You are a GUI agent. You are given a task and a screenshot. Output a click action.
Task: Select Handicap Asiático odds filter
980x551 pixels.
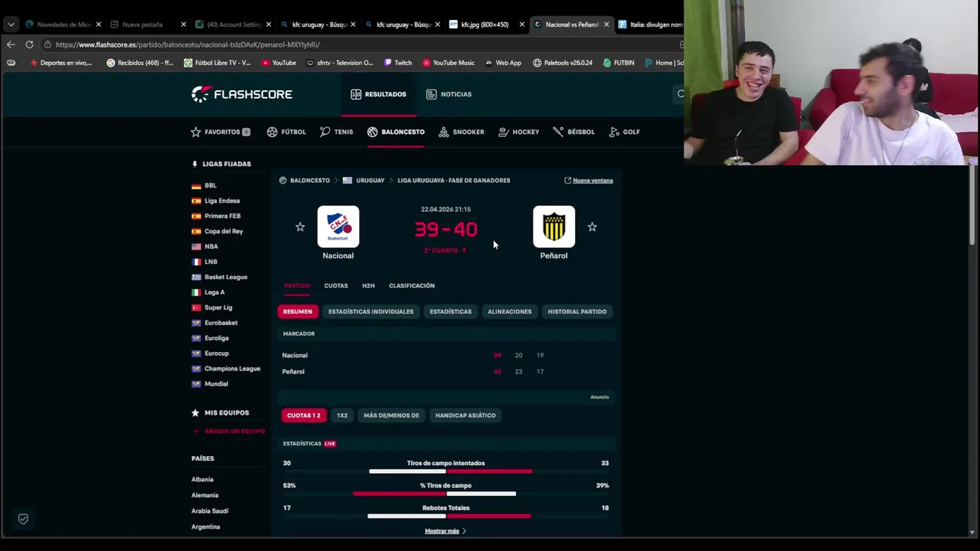pos(465,416)
